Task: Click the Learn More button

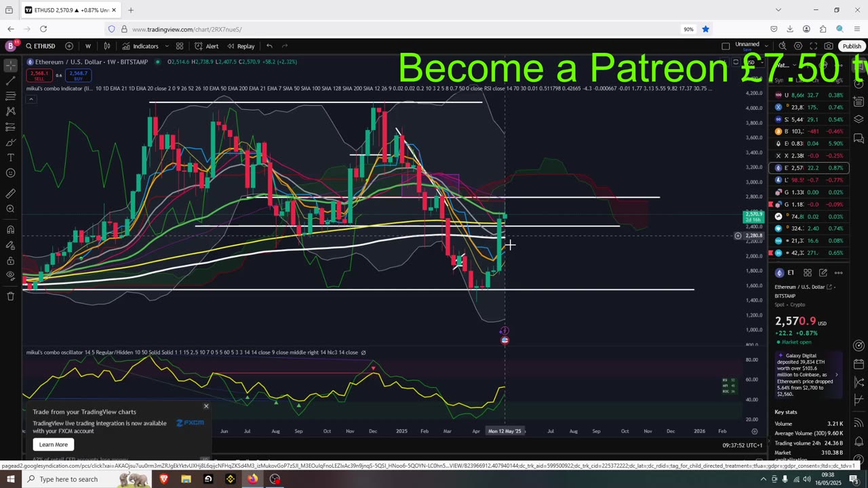Action: [x=54, y=445]
